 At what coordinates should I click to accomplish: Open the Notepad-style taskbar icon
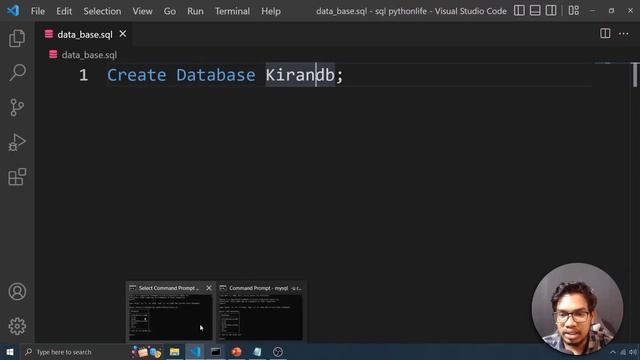tap(257, 352)
